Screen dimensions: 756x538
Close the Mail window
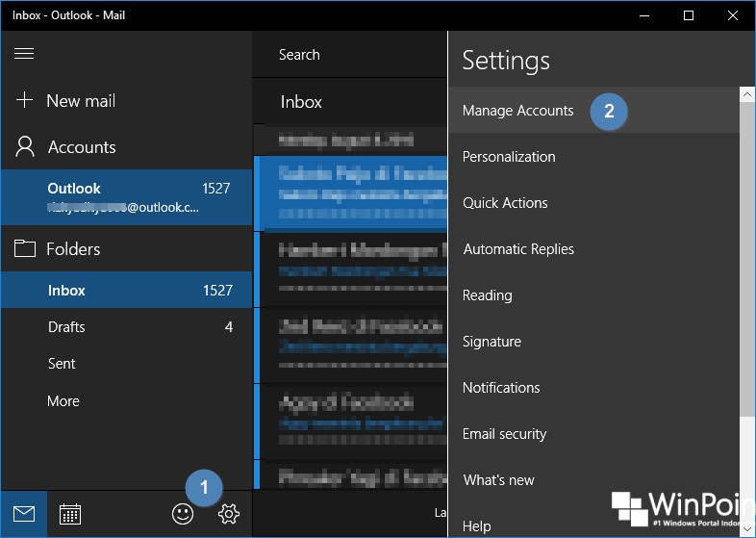pyautogui.click(x=733, y=15)
